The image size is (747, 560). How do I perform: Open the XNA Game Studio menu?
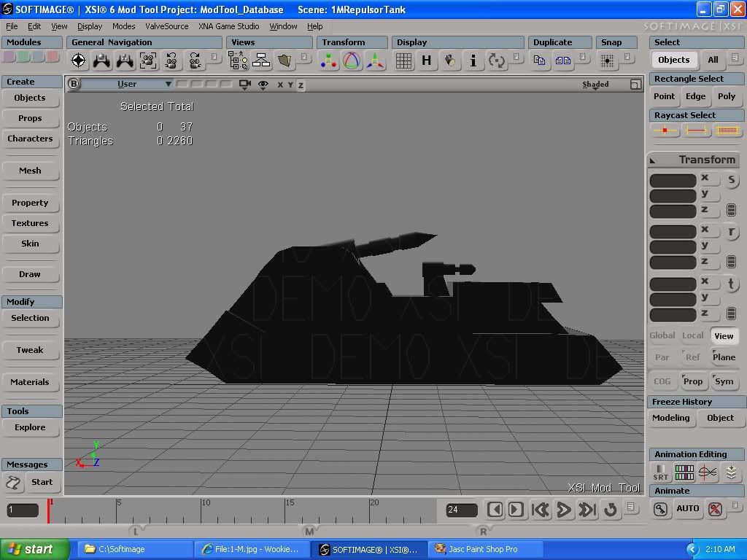(228, 26)
